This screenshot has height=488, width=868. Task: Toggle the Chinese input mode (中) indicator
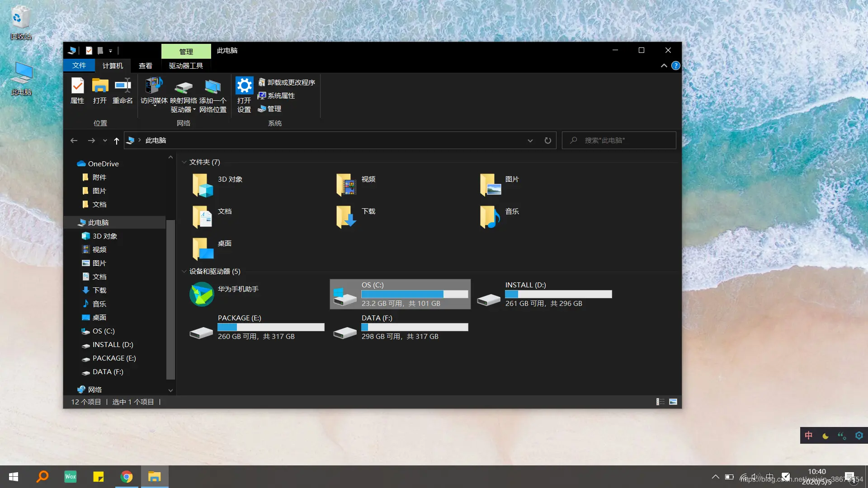coord(809,436)
